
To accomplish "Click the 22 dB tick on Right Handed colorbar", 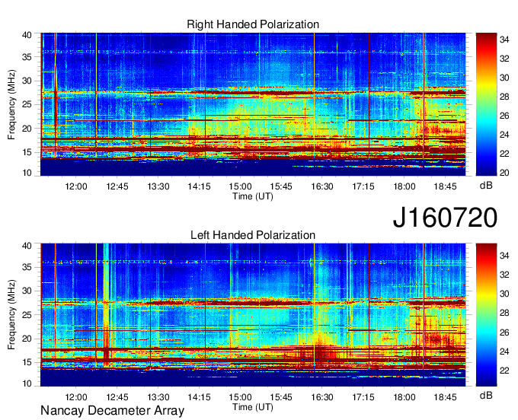I will click(504, 154).
